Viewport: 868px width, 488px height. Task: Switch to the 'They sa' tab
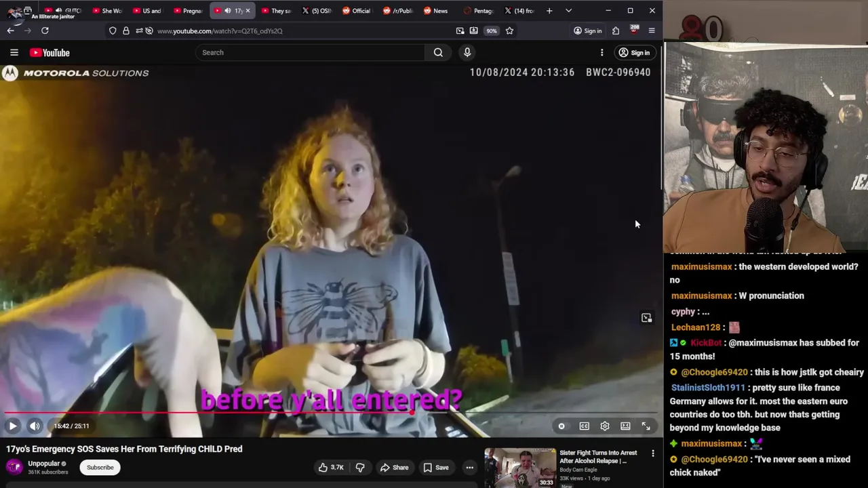pos(276,11)
